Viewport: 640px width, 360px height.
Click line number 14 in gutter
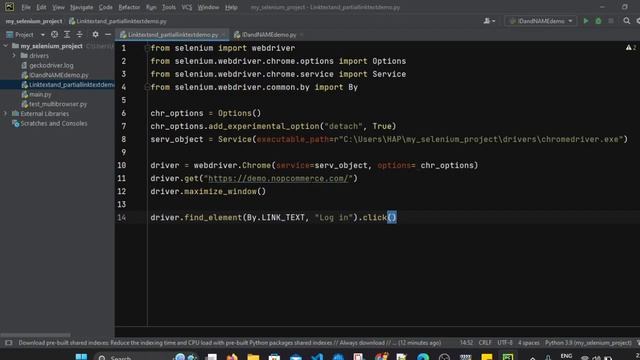(x=122, y=218)
